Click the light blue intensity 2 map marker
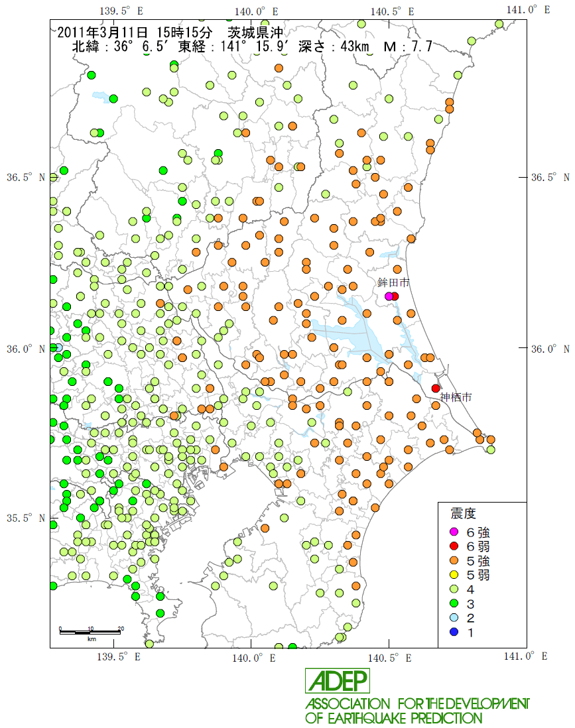The image size is (575, 728). (x=58, y=347)
